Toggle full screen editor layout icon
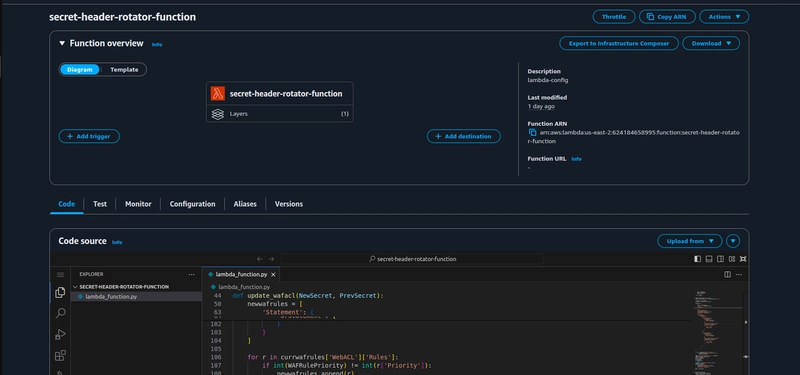800x375 pixels. point(743,259)
